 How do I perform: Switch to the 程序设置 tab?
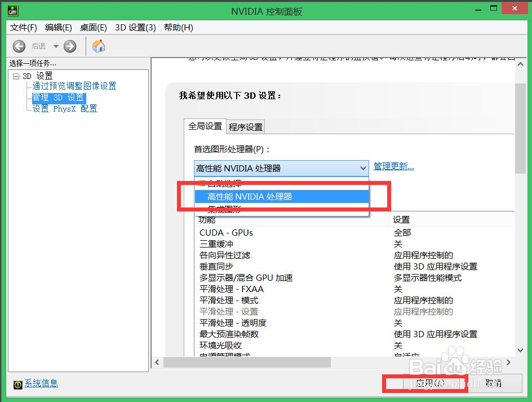pos(245,127)
